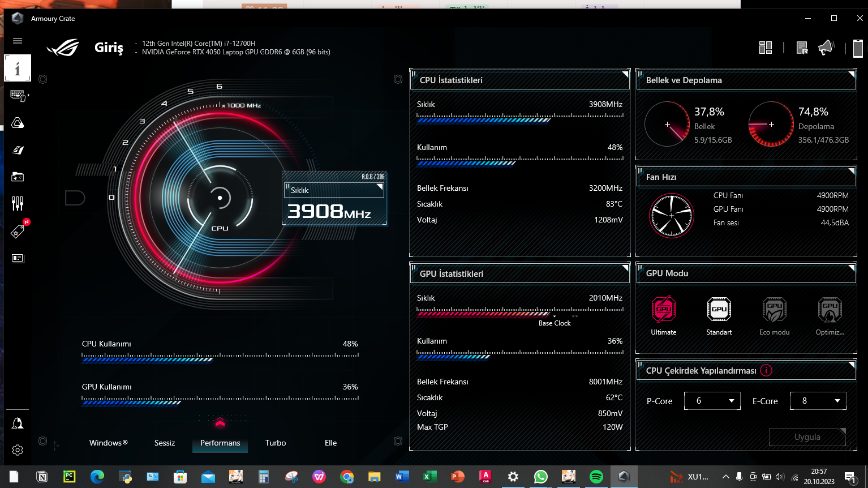Open AutoCAD from the taskbar

pos(485,477)
